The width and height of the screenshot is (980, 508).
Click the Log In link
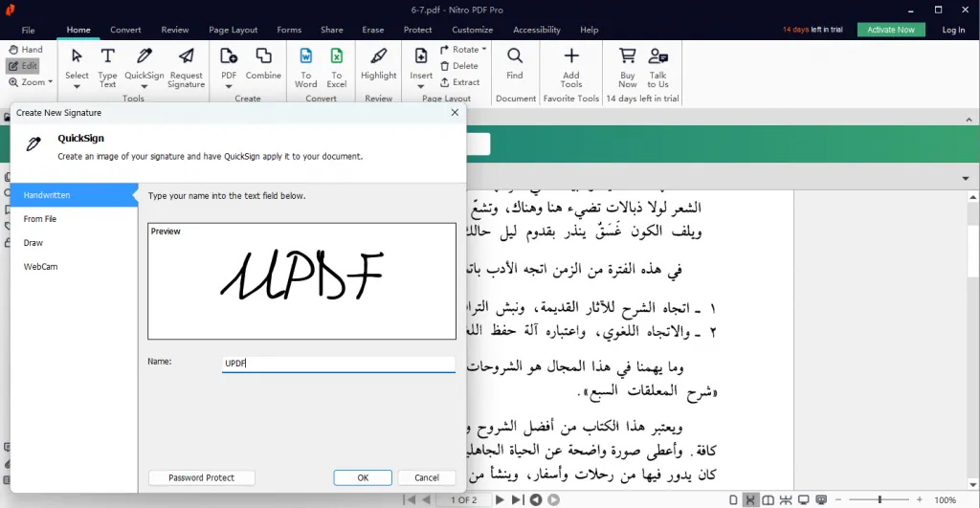(x=953, y=30)
